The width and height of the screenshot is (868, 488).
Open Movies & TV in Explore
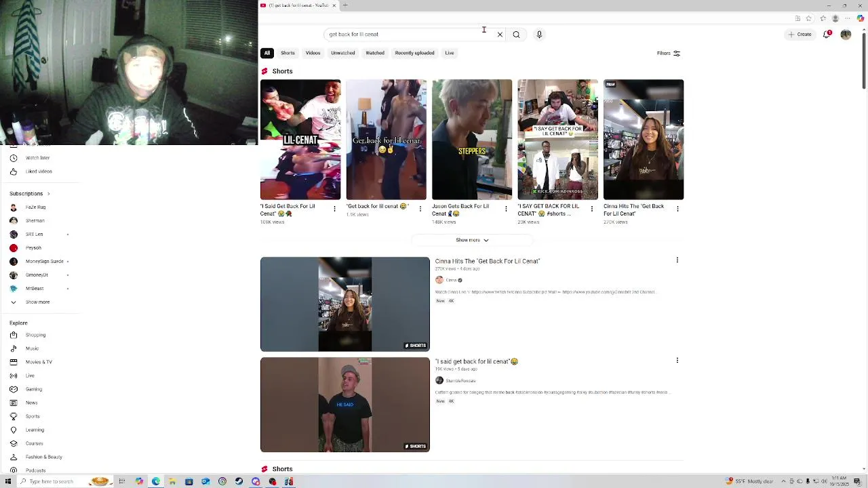tap(39, 362)
